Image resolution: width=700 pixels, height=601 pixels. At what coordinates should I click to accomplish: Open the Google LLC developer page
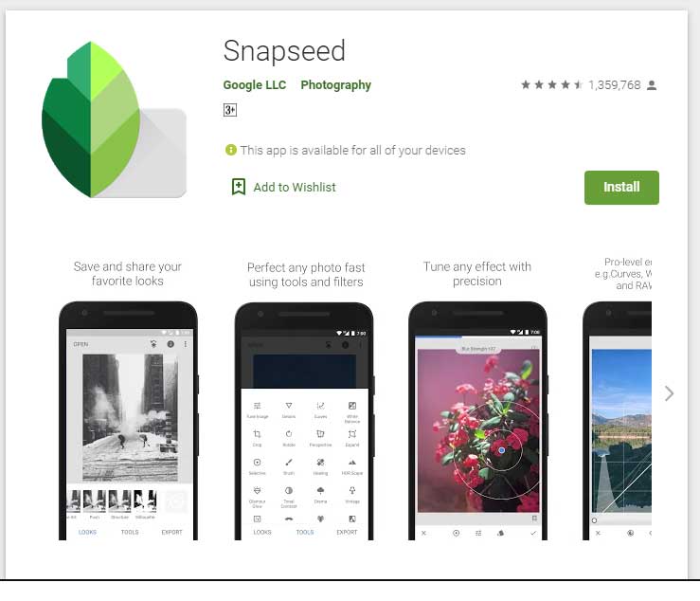[x=255, y=85]
